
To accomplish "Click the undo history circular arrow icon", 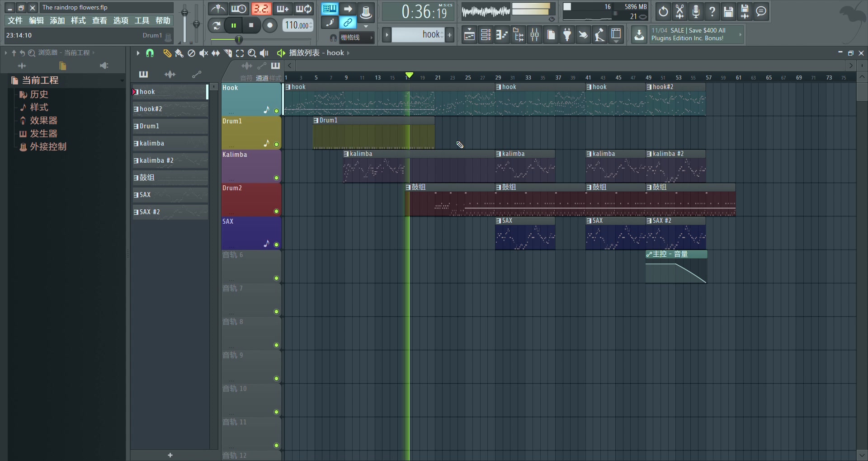I will (x=663, y=11).
